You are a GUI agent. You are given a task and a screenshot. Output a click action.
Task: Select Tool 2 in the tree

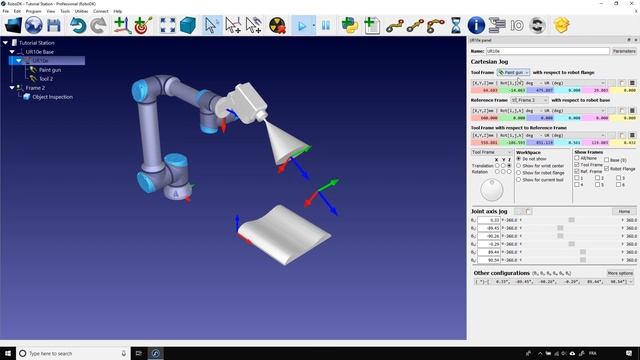click(x=46, y=79)
